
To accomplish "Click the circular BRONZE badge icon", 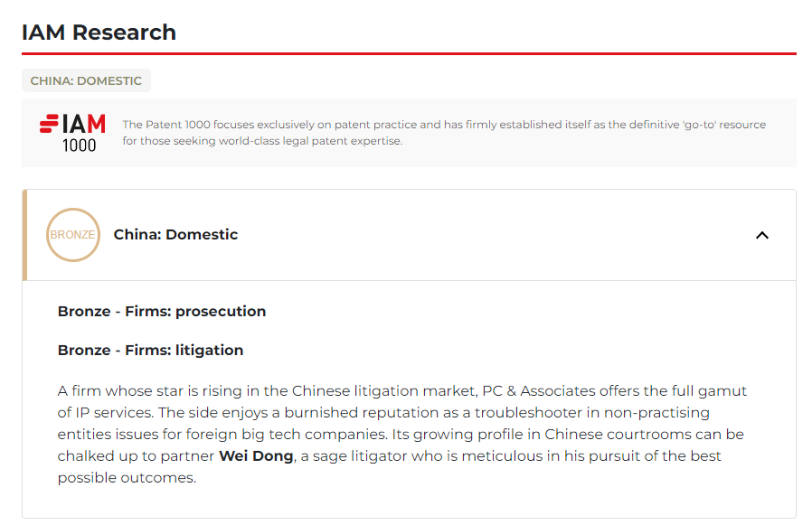I will (73, 235).
